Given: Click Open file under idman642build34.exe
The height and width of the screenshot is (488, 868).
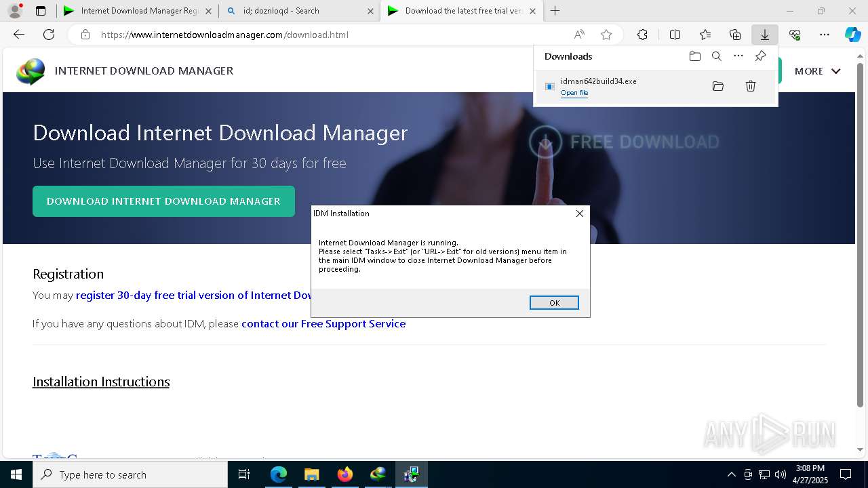Looking at the screenshot, I should coord(574,93).
